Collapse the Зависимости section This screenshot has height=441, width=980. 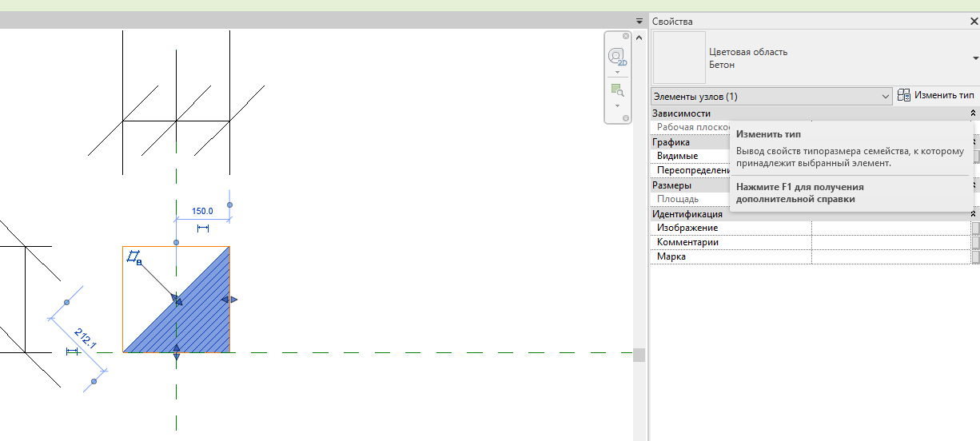(x=973, y=113)
